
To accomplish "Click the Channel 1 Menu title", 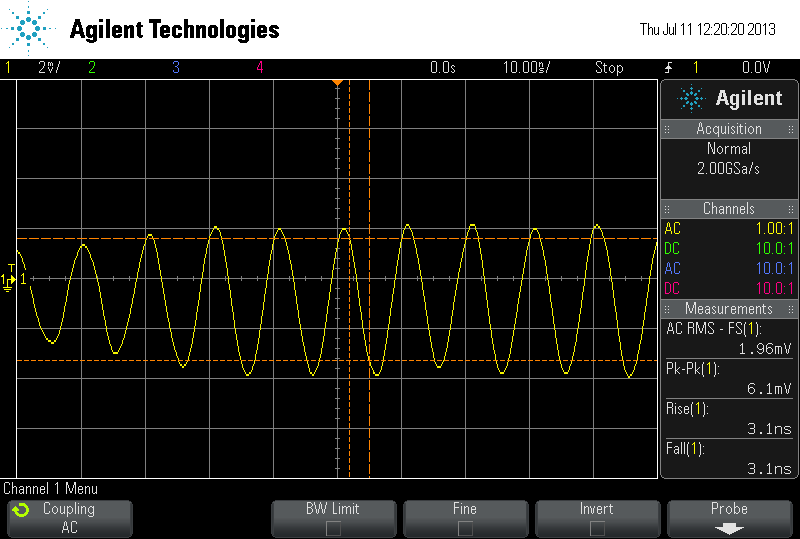I will pos(51,489).
